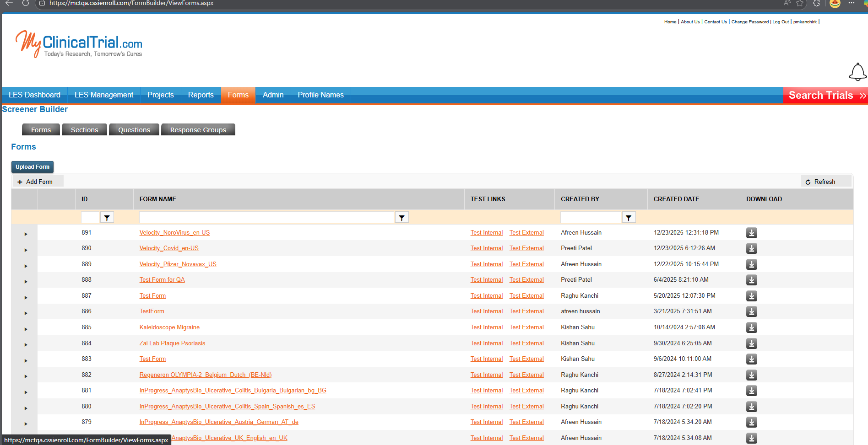Expand row 889 details

[26, 266]
